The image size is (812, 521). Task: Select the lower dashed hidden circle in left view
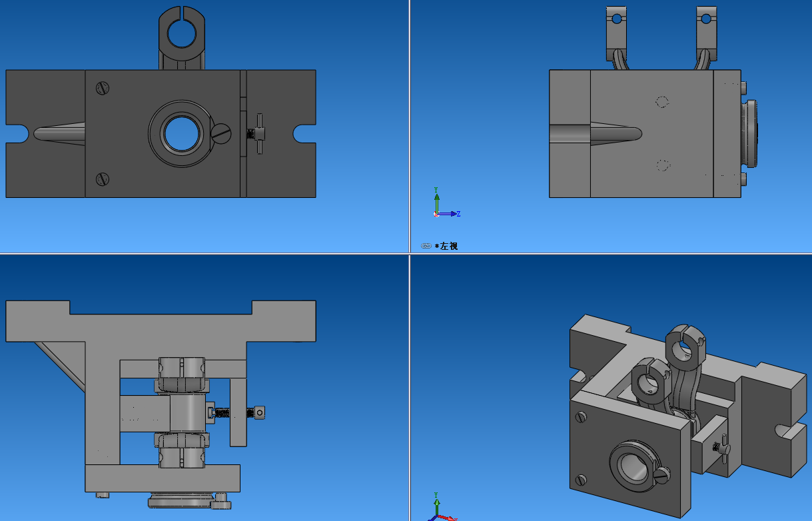pyautogui.click(x=662, y=165)
